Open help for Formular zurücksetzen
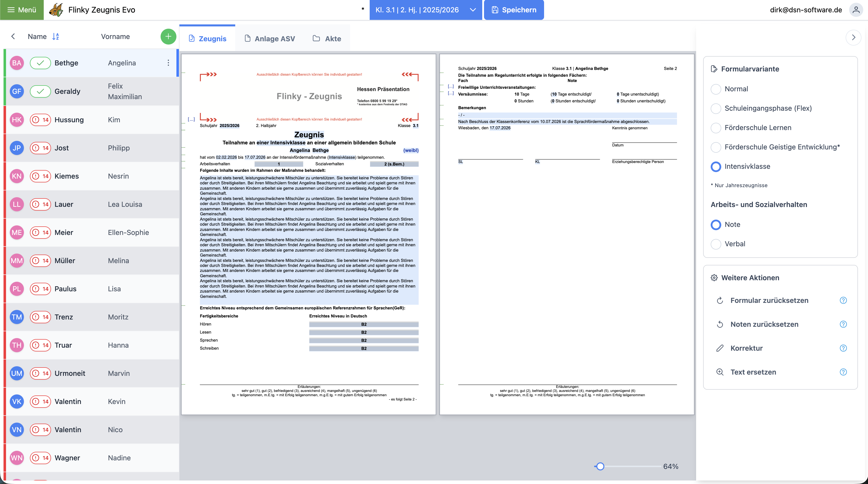The width and height of the screenshot is (868, 484). (x=843, y=300)
